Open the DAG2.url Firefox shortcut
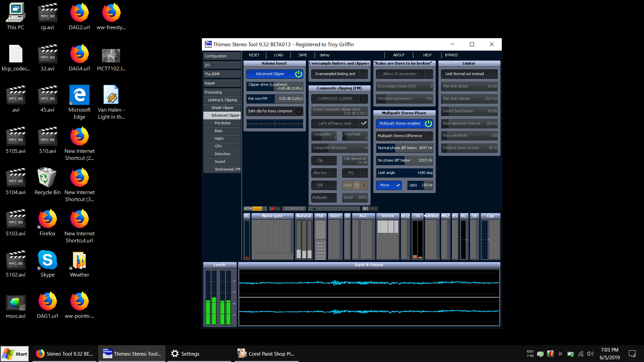The image size is (644, 362). 79,16
